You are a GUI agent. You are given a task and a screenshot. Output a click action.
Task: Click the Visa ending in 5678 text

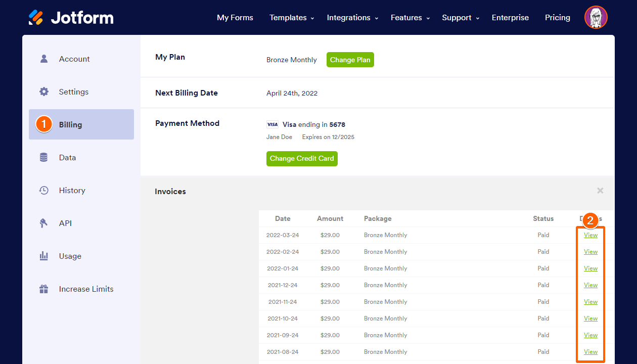point(314,124)
